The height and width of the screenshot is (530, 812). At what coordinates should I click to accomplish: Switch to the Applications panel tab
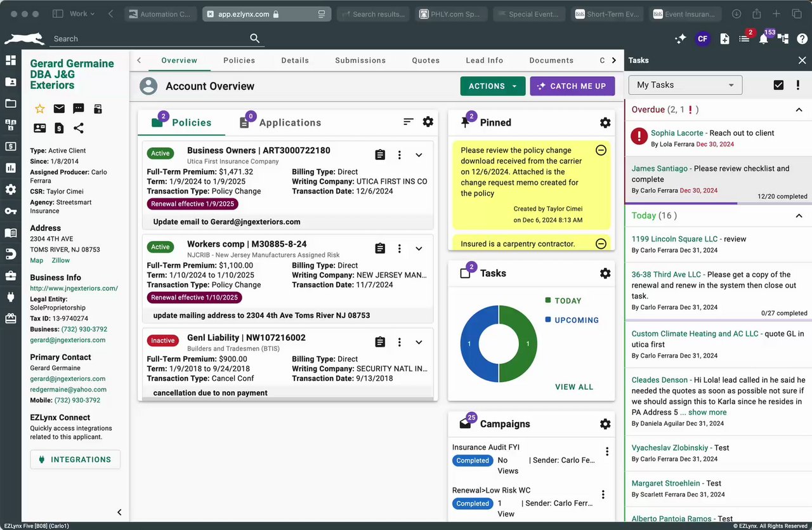coord(280,123)
